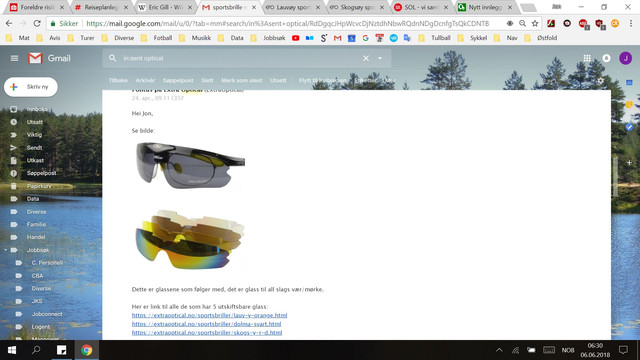Open Google notifications bell
640x360 pixels.
[x=607, y=58]
